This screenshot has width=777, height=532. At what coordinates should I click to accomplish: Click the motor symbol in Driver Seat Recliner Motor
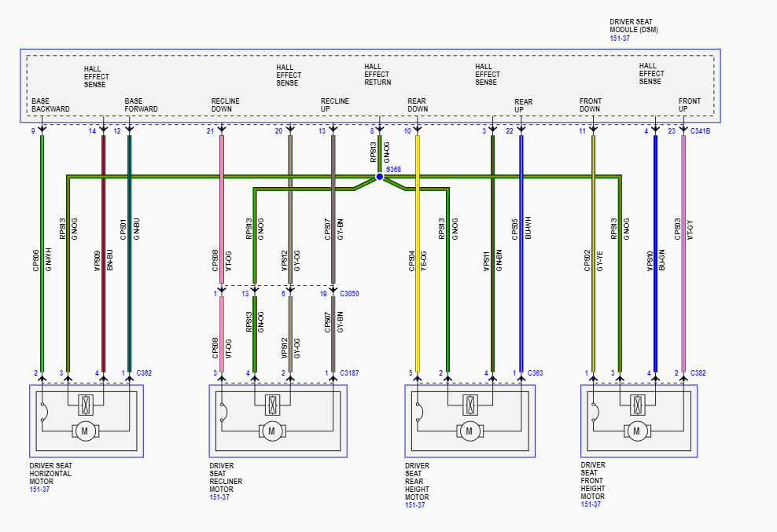(x=271, y=430)
